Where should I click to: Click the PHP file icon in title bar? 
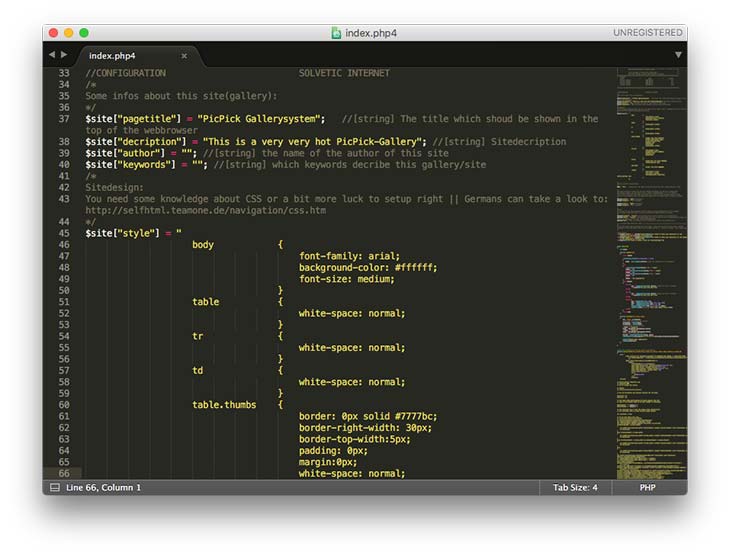coord(337,33)
